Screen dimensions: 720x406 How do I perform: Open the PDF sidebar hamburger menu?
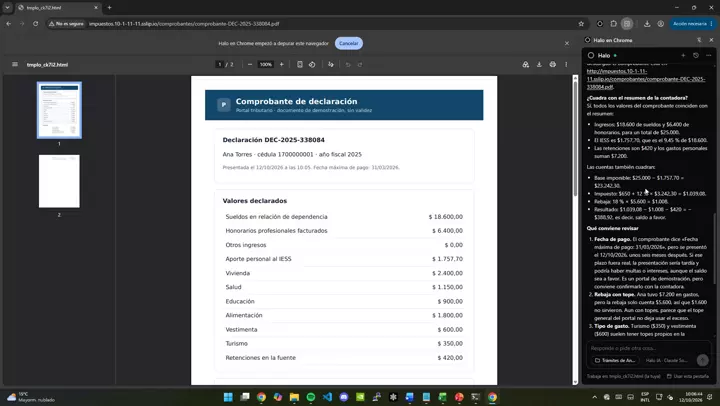pos(15,64)
